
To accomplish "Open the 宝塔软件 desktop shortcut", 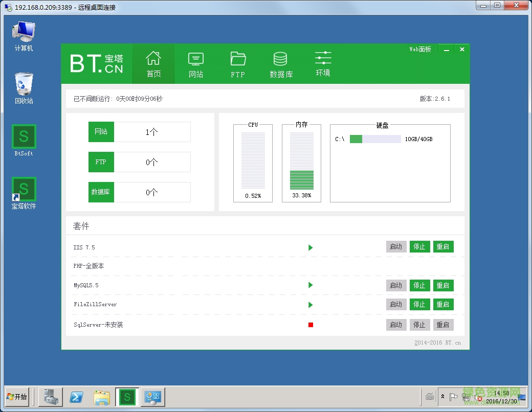I will click(24, 193).
